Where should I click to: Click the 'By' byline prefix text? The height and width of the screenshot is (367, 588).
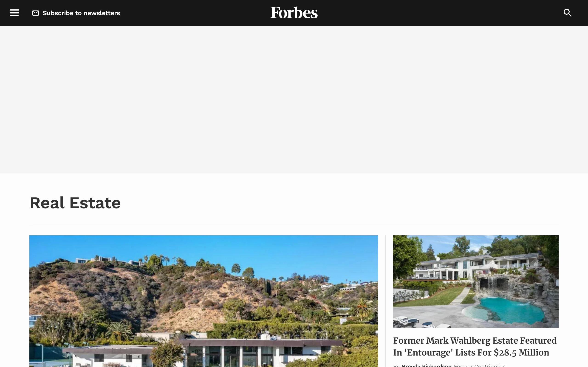396,366
